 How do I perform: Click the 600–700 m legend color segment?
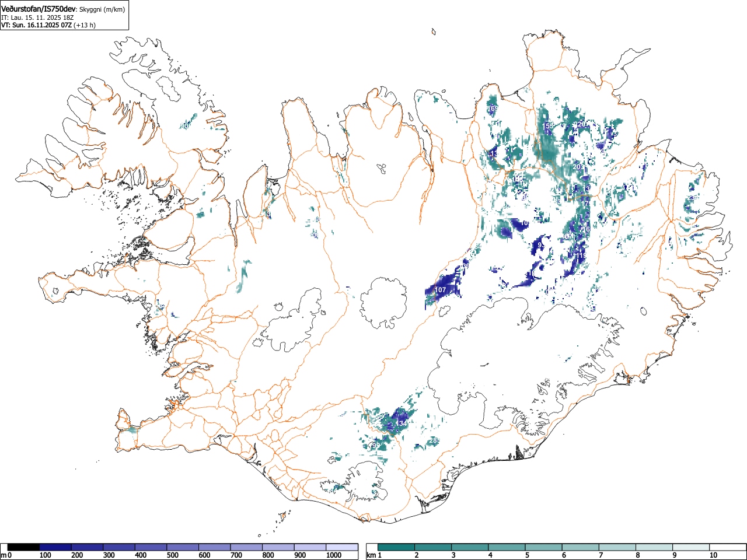215,547
